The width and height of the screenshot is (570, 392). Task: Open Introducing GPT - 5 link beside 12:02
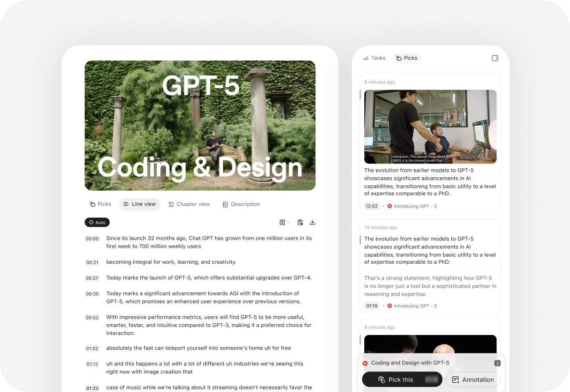tap(412, 206)
